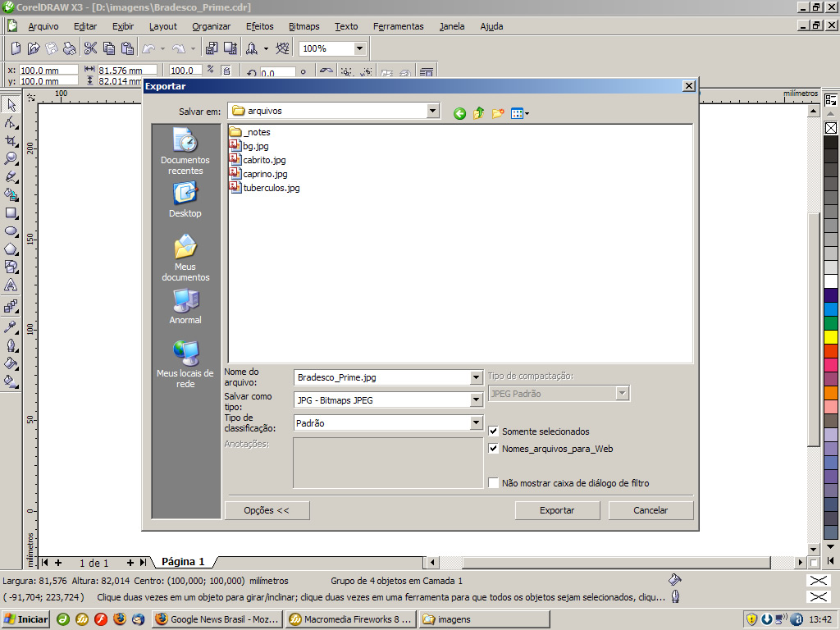This screenshot has height=630, width=840.
Task: Click the Print toolbar icon
Action: [x=70, y=48]
